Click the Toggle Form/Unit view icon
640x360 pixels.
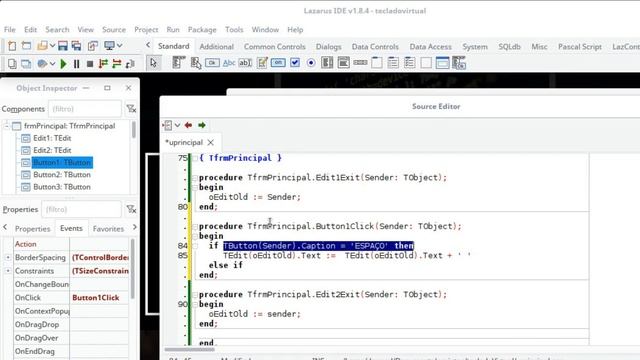(x=93, y=46)
